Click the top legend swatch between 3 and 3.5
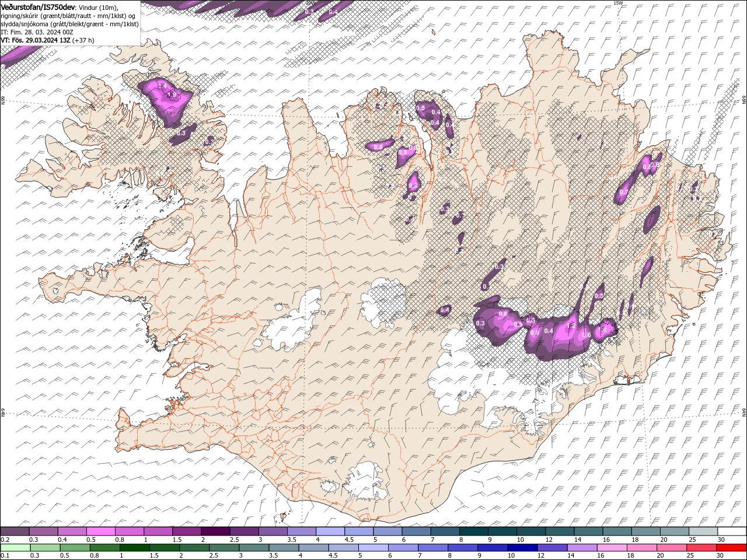This screenshot has height=560, width=747. [x=272, y=531]
